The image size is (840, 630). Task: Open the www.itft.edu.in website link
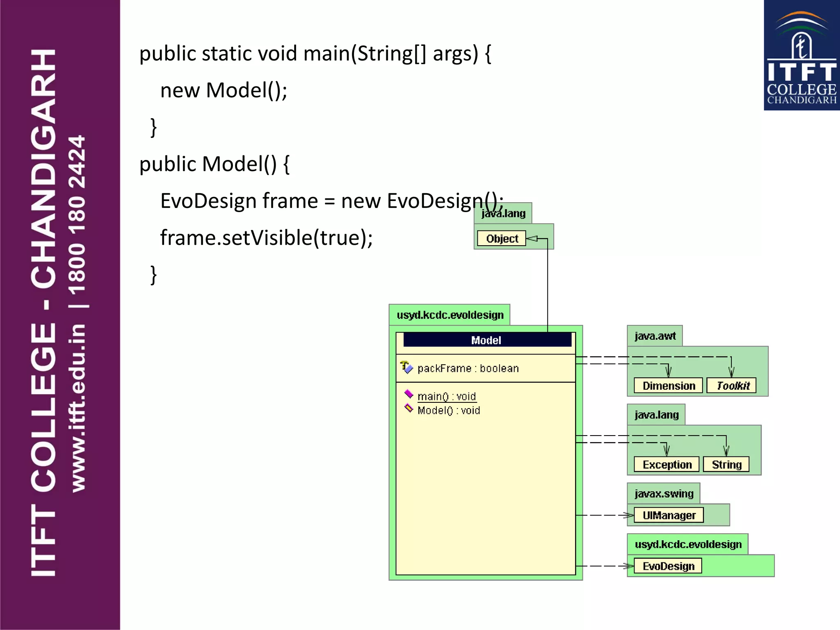pyautogui.click(x=77, y=408)
